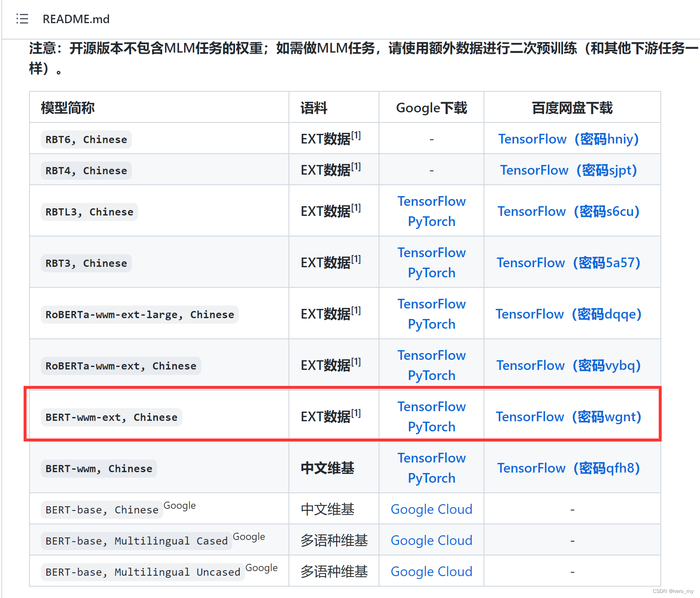700x598 pixels.
Task: Open Google Cloud link for Multilingual Cased
Action: tap(432, 540)
